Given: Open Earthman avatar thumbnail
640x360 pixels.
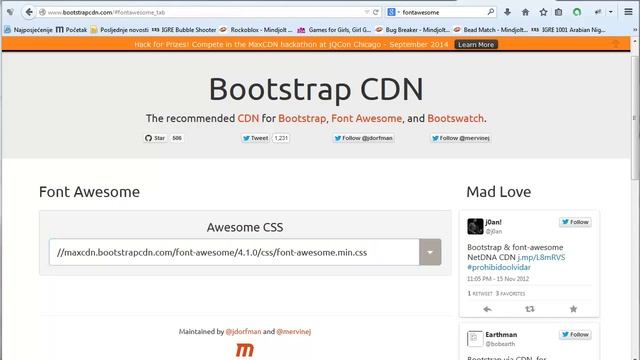Looking at the screenshot, I should click(475, 339).
